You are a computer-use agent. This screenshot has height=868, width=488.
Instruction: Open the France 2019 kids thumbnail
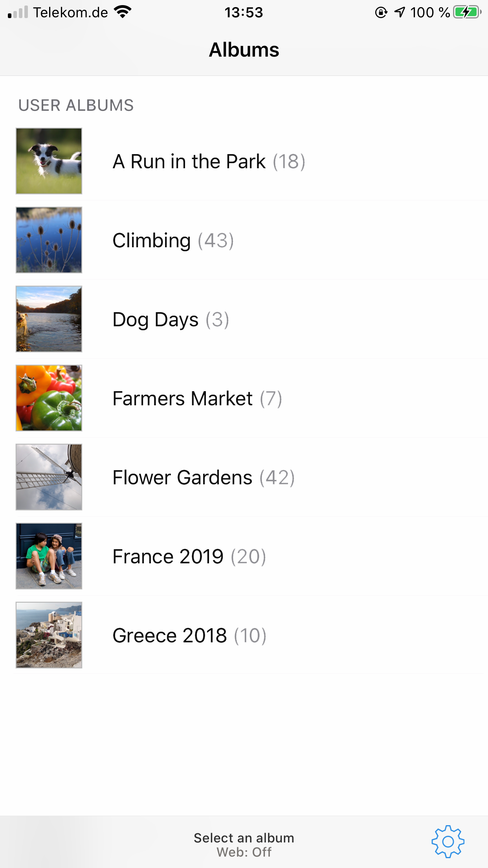(49, 556)
